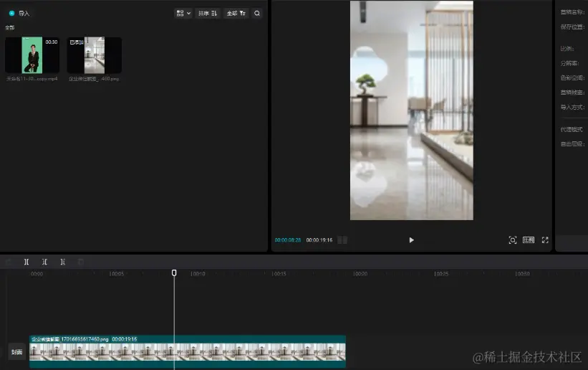
Task: Click the media search magnifier icon
Action: coord(257,13)
